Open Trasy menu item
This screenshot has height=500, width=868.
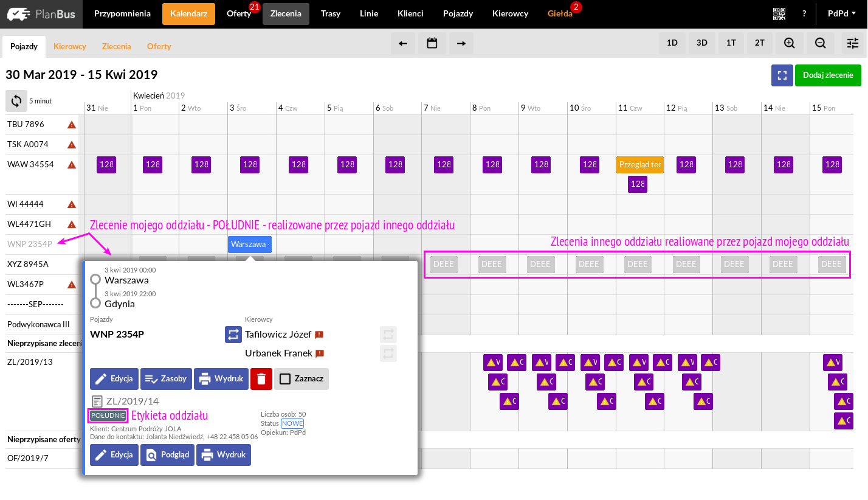331,13
